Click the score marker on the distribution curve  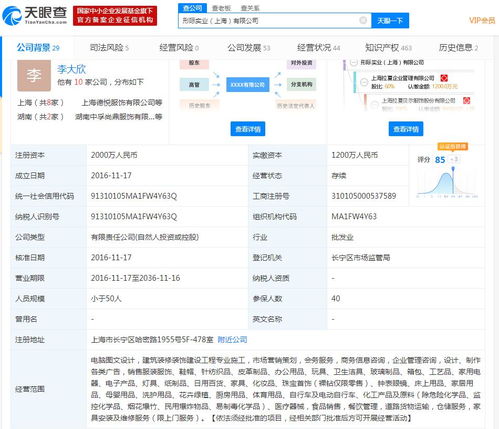[453, 169]
